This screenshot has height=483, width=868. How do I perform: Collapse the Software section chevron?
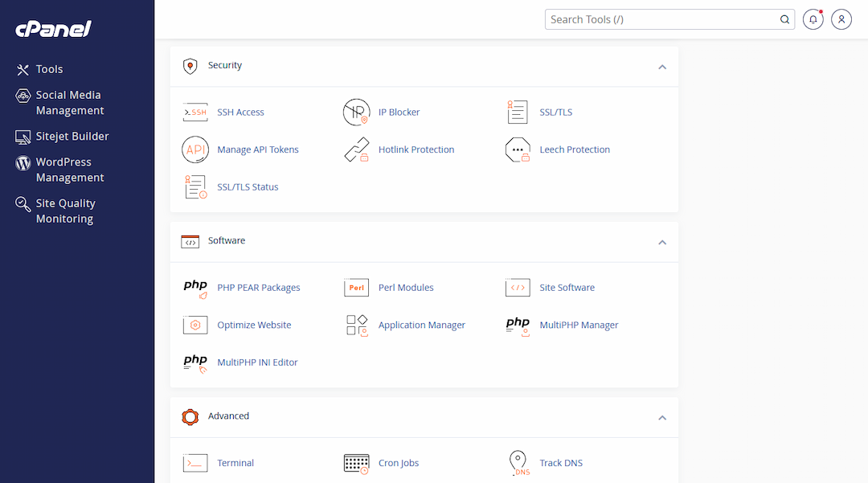(x=662, y=243)
